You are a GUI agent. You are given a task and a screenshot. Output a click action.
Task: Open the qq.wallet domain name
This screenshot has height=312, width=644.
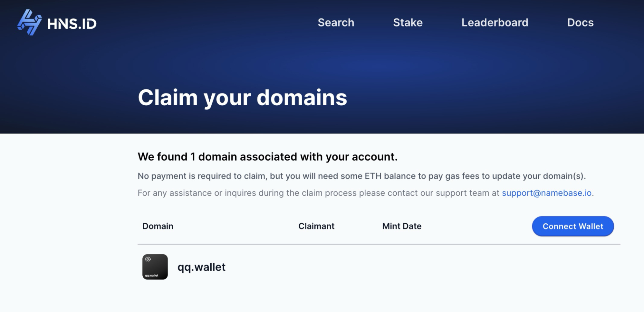[202, 267]
